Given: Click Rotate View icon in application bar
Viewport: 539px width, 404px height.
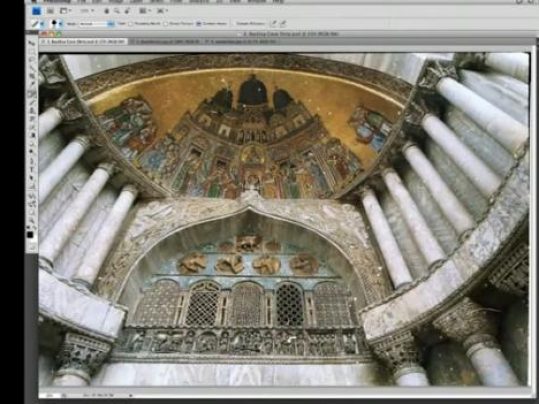Looking at the screenshot, I should click(127, 11).
